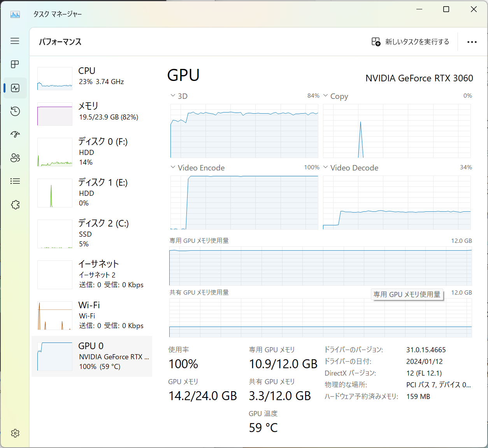Click the PCI バス 7 location value

[439, 385]
